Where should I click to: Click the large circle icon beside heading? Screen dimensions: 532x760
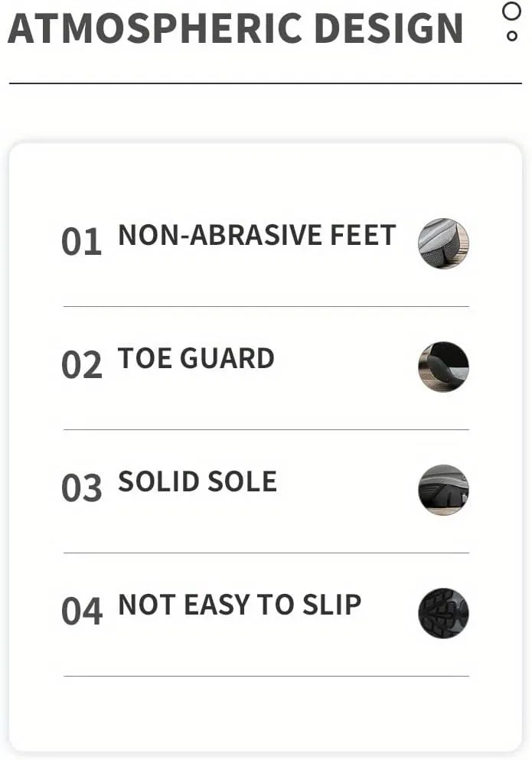click(511, 11)
